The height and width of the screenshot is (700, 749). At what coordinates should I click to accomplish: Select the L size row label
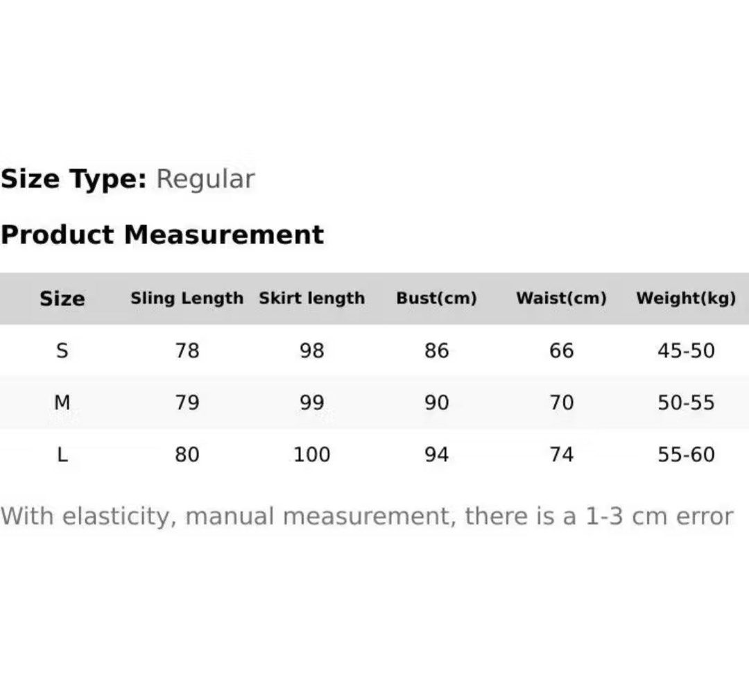point(62,454)
